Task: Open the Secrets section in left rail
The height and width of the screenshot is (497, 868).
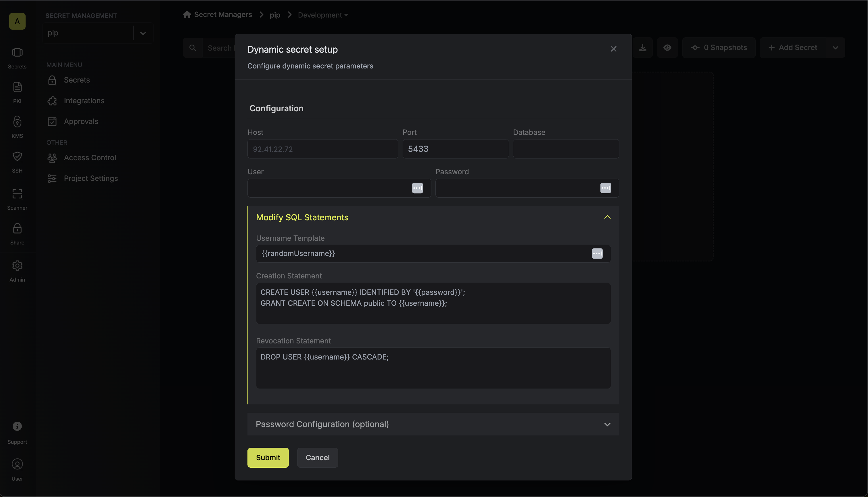Action: 17,58
